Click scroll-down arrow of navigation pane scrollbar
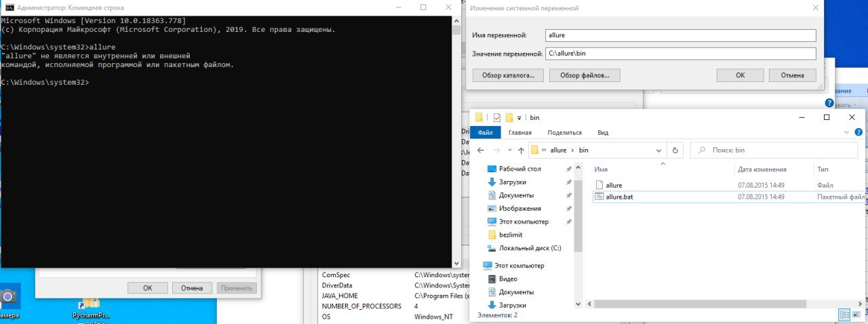 (x=578, y=304)
